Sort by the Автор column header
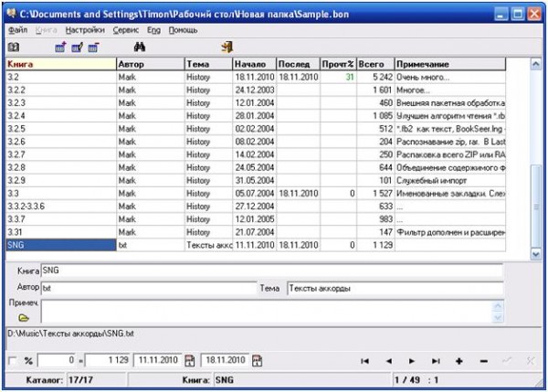This screenshot has height=392, width=548. (x=151, y=64)
